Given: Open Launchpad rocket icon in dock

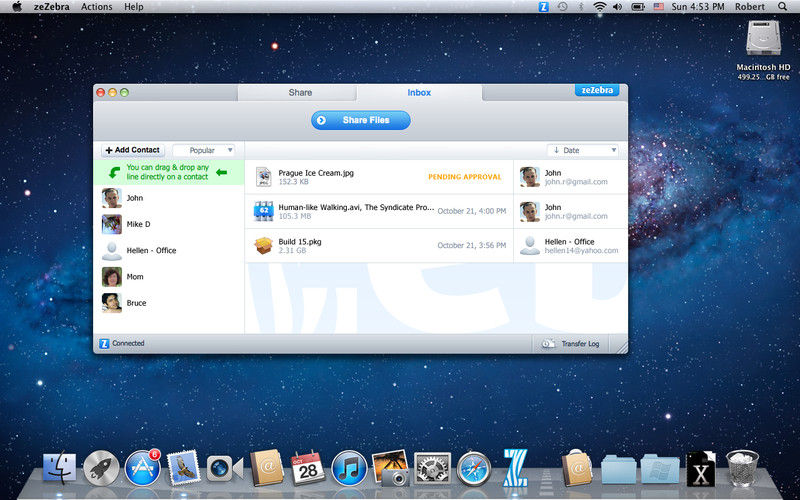Looking at the screenshot, I should pyautogui.click(x=101, y=468).
